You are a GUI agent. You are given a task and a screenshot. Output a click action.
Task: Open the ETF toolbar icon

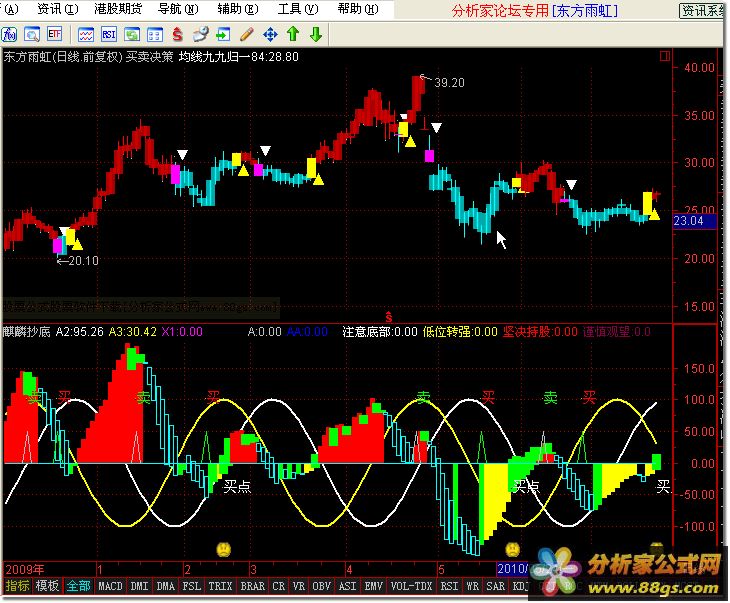[x=54, y=34]
